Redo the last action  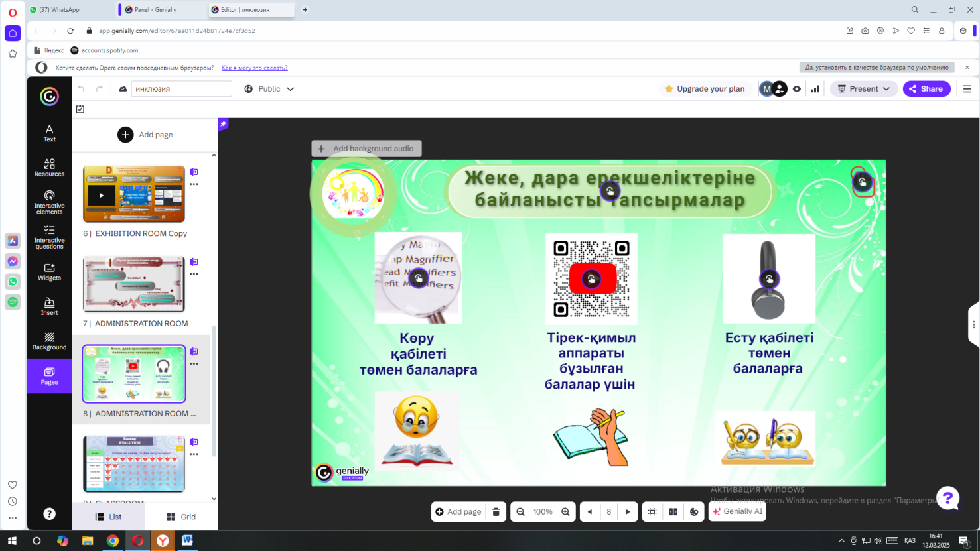click(x=100, y=89)
